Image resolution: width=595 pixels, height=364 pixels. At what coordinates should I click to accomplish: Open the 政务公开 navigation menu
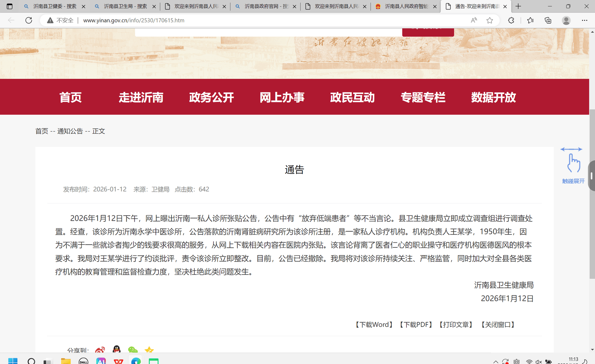pos(211,97)
